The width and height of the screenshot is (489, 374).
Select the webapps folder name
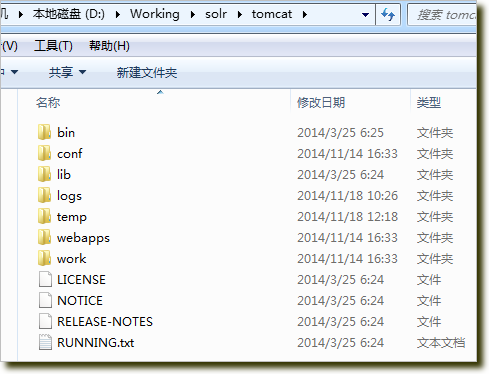83,238
